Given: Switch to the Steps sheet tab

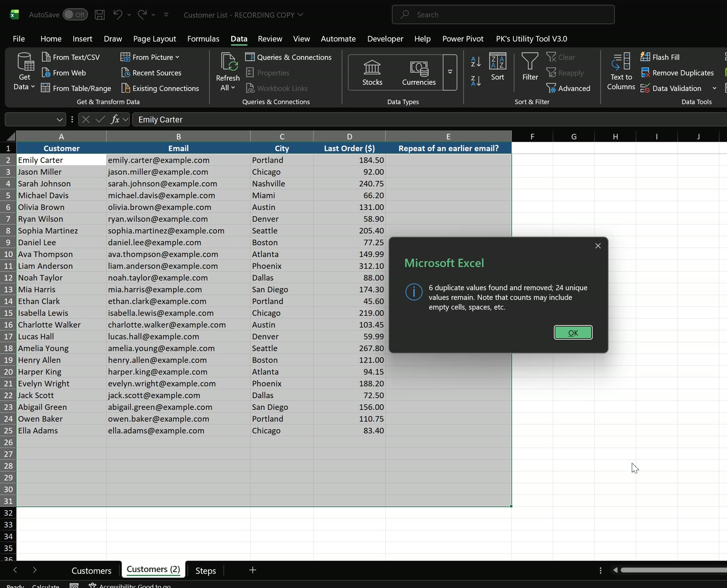Looking at the screenshot, I should pos(205,571).
